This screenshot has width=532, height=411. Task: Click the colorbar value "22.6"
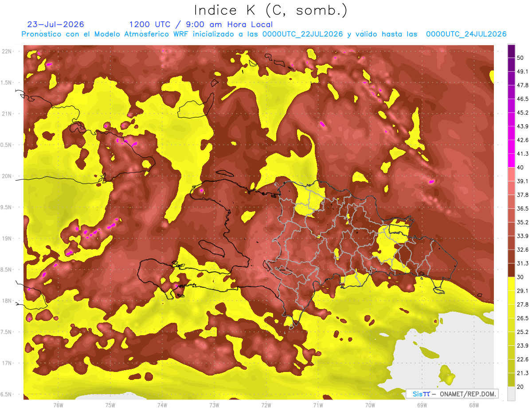pos(523,359)
